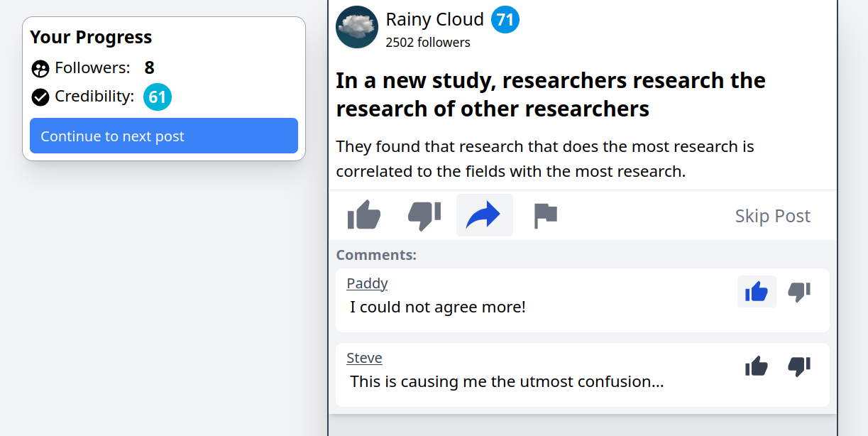Click the post headline about researchers
Image resolution: width=868 pixels, height=436 pixels.
click(x=550, y=94)
